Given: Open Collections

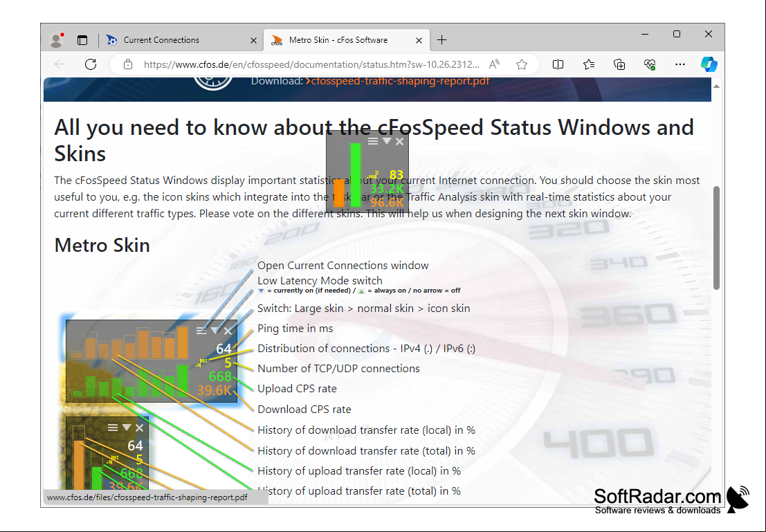Looking at the screenshot, I should [x=619, y=64].
